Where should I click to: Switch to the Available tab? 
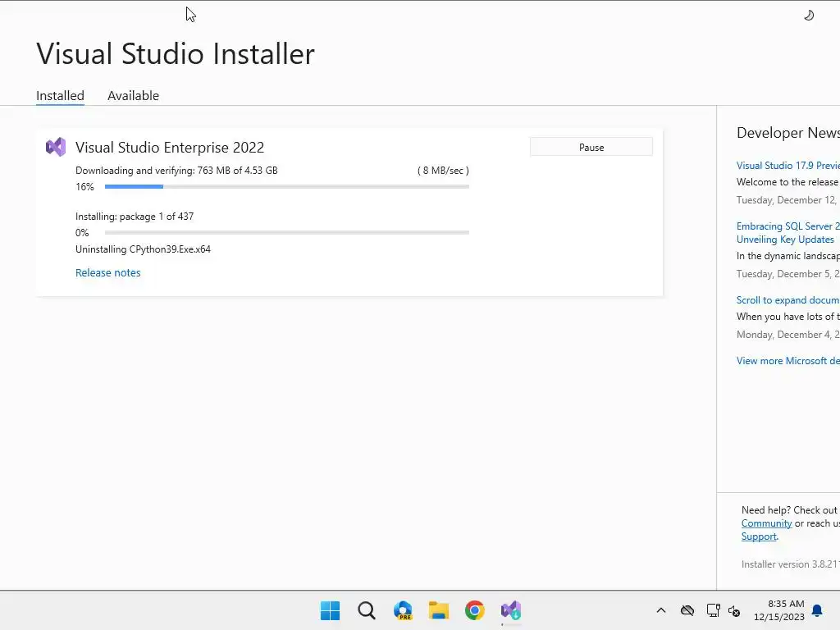(x=133, y=95)
